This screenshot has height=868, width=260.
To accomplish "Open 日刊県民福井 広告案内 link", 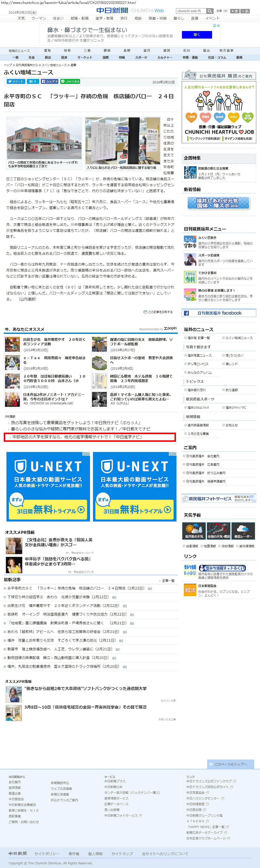I will tap(203, 464).
